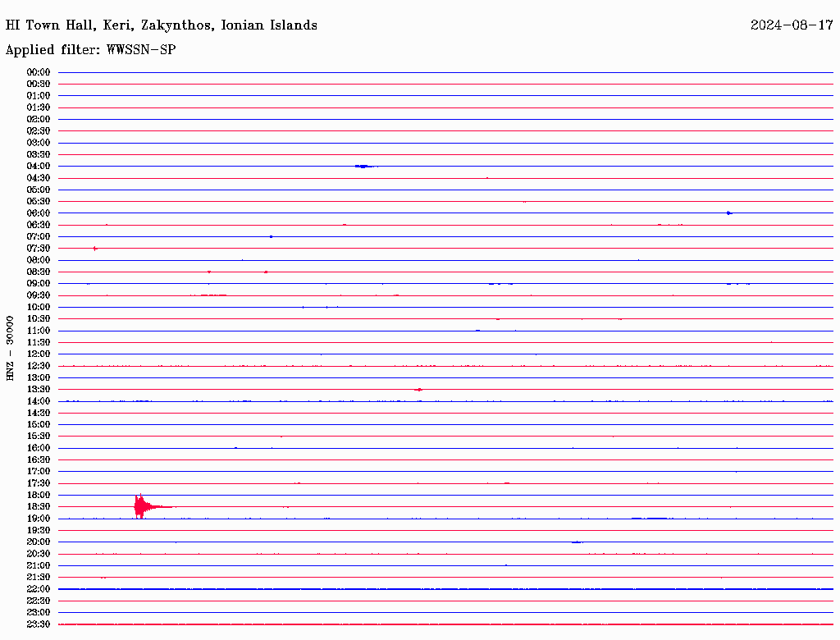This screenshot has height=640, width=840.
Task: Click the blue dot on the 07:00 trace
Action: (x=271, y=237)
